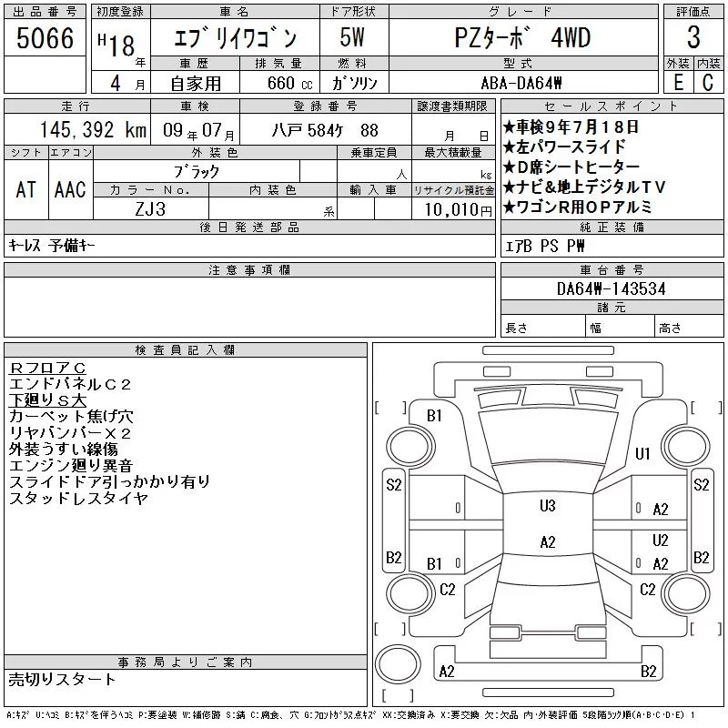Image resolution: width=728 pixels, height=728 pixels.
Task: Select sales point 車検9年7月18日
Action: click(x=571, y=126)
